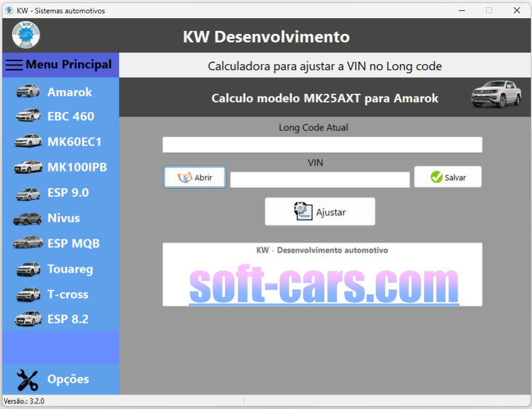Click the MK100IPB car icon
The width and height of the screenshot is (532, 409).
(x=28, y=167)
